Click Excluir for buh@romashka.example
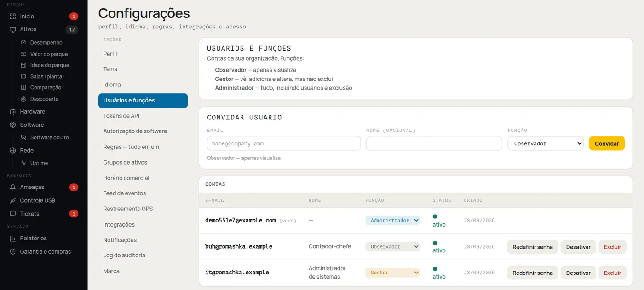Viewport: 644px width, 290px height. (x=612, y=247)
